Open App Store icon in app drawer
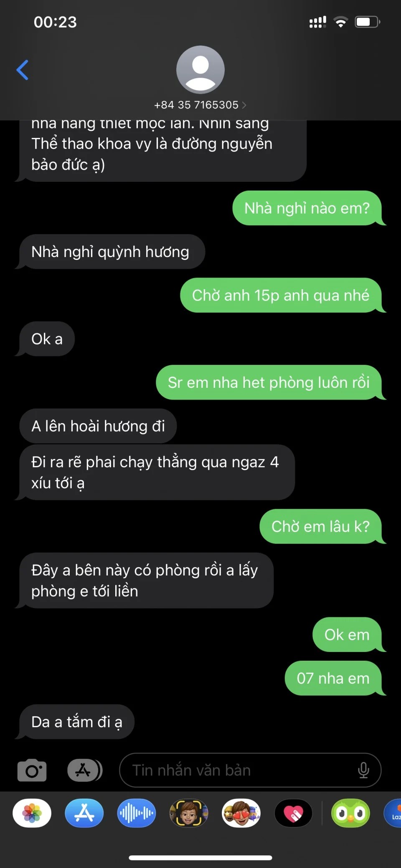The width and height of the screenshot is (401, 868). click(84, 813)
